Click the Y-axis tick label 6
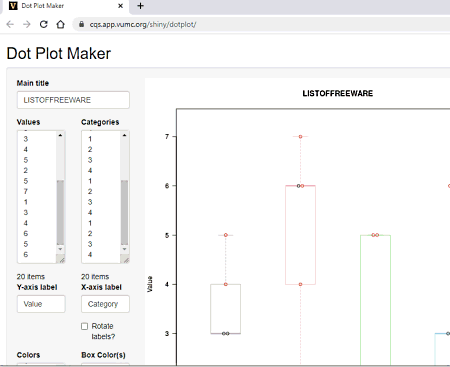 (x=167, y=186)
